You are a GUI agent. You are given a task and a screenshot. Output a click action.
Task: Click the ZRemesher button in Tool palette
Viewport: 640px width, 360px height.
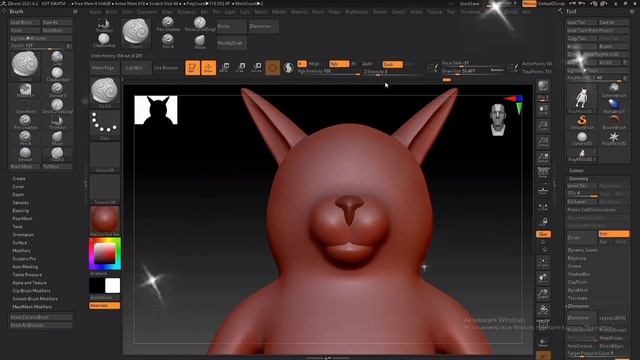coord(582,318)
